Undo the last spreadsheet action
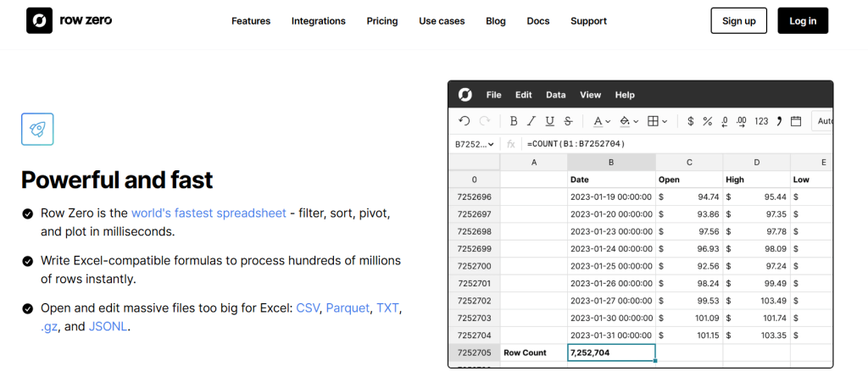The height and width of the screenshot is (377, 868). [x=465, y=121]
